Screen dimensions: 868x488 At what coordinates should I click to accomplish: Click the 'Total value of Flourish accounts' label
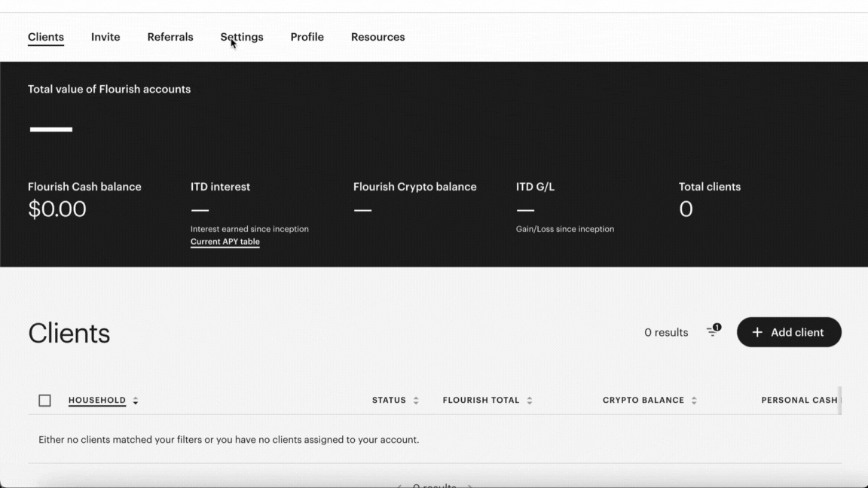pos(109,89)
